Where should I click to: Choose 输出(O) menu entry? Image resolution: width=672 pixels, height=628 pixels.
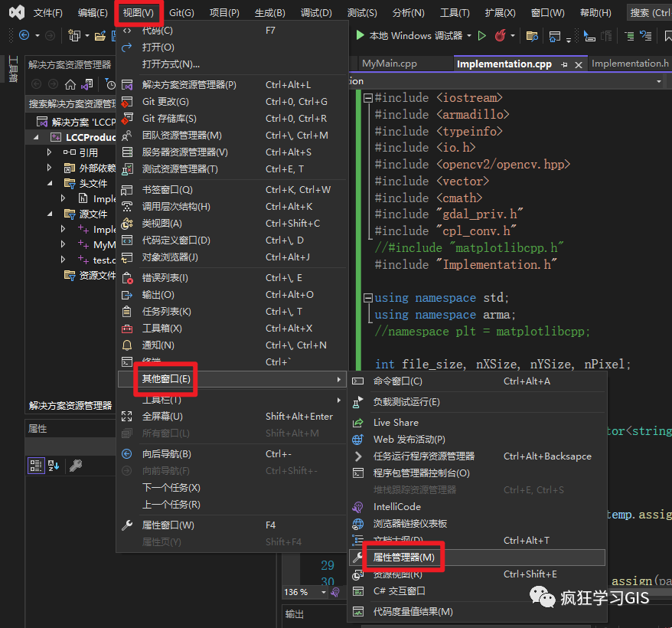point(232,295)
